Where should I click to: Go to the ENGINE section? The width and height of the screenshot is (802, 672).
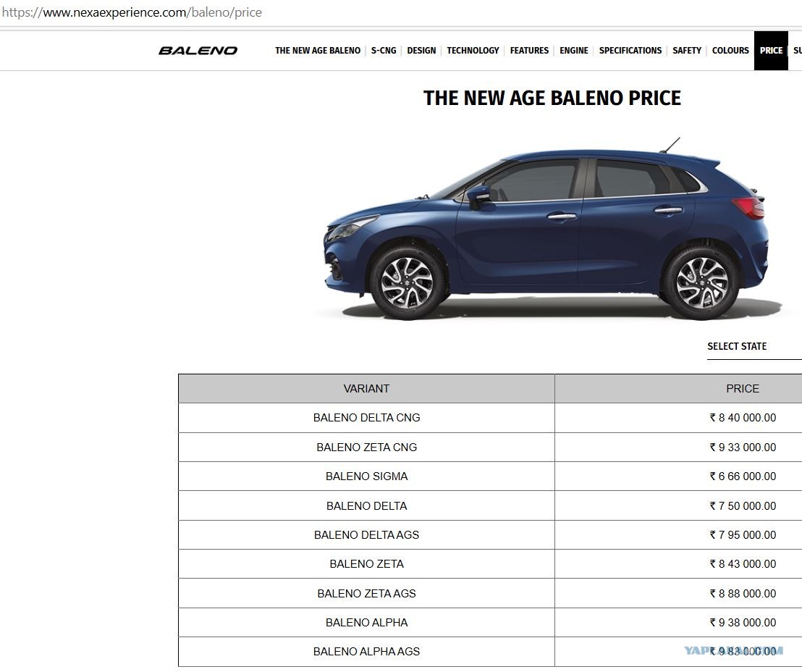click(574, 51)
